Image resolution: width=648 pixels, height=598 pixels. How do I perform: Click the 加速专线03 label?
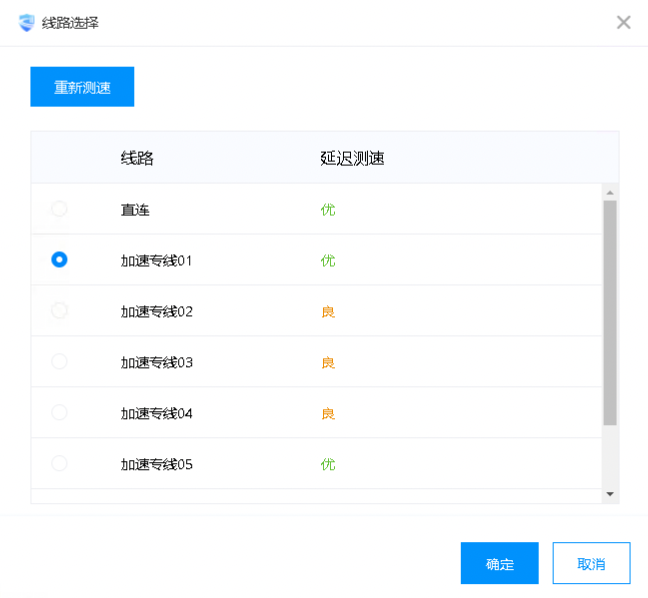[x=157, y=362]
